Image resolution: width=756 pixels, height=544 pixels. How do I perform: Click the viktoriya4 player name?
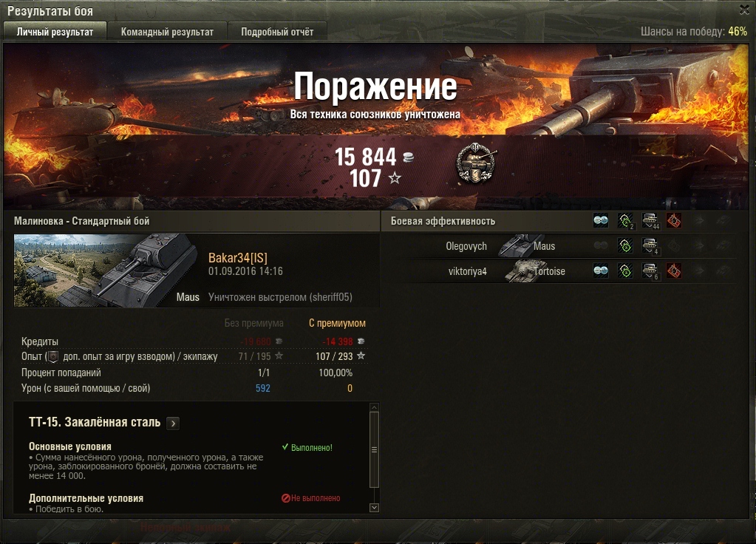[467, 271]
